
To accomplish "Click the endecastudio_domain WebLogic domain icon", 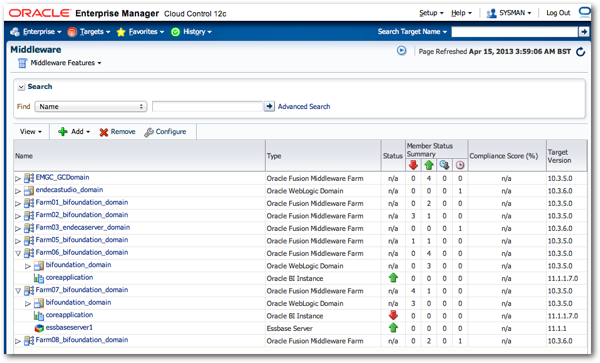I will pyautogui.click(x=29, y=190).
